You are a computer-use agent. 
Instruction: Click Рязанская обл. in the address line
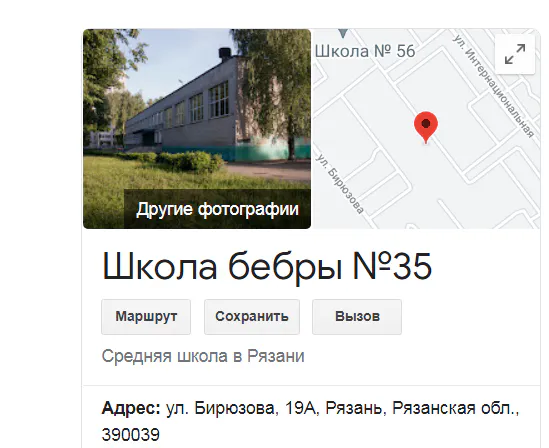pos(455,408)
